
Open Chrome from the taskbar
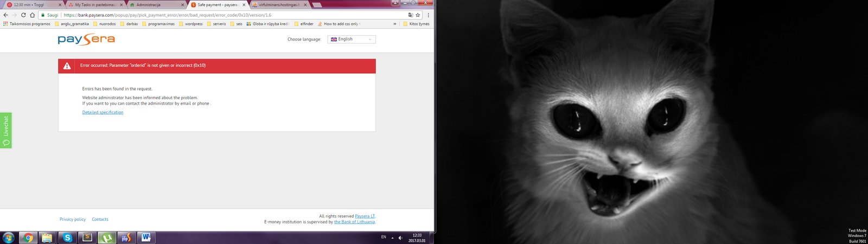[28, 237]
